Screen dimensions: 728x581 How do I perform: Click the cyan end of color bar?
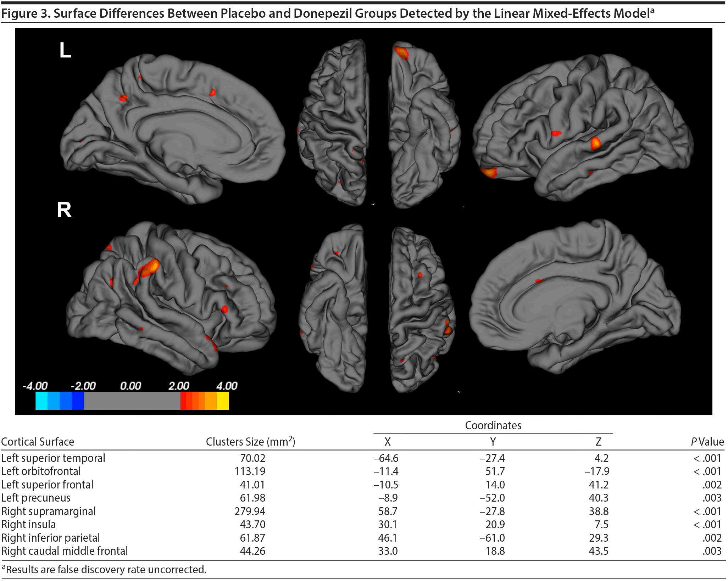tap(41, 401)
